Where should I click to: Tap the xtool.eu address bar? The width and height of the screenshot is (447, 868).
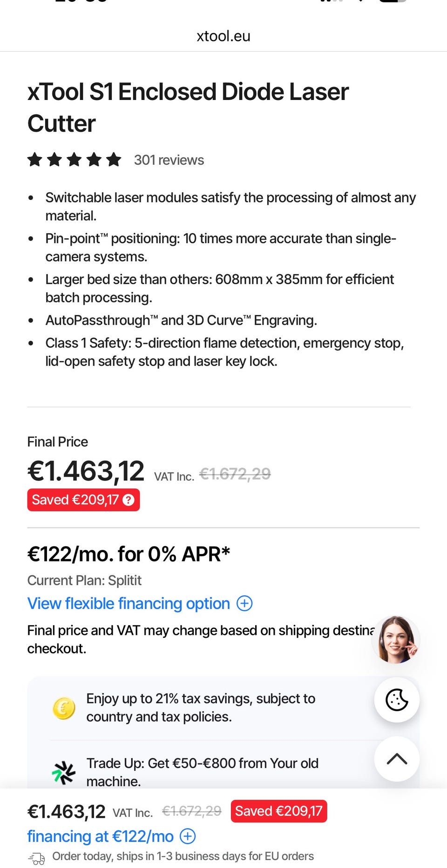[223, 36]
